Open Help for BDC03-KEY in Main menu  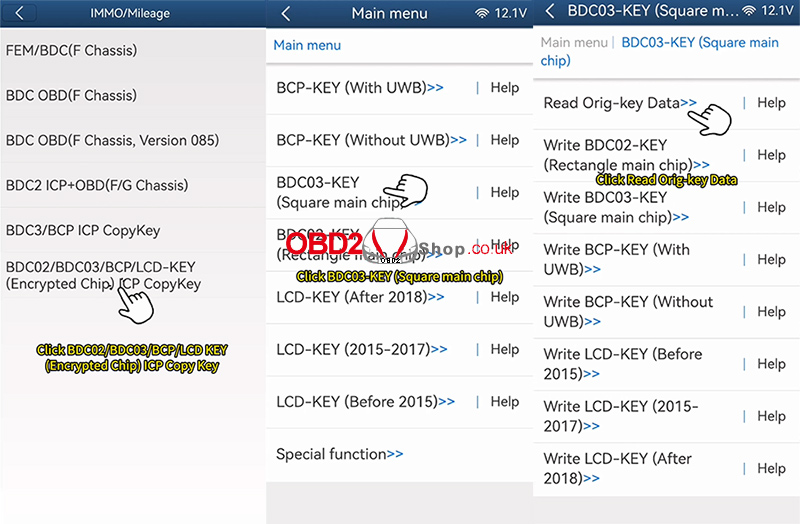pyautogui.click(x=505, y=192)
